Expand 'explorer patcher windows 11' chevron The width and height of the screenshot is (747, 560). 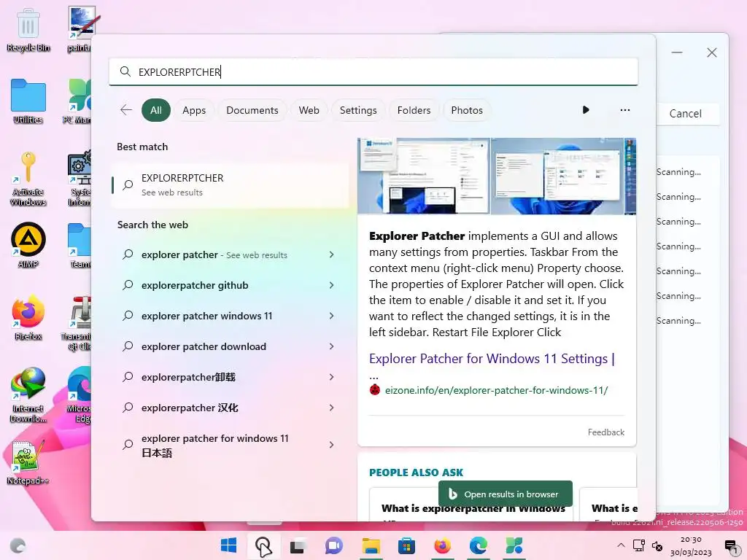pyautogui.click(x=332, y=316)
